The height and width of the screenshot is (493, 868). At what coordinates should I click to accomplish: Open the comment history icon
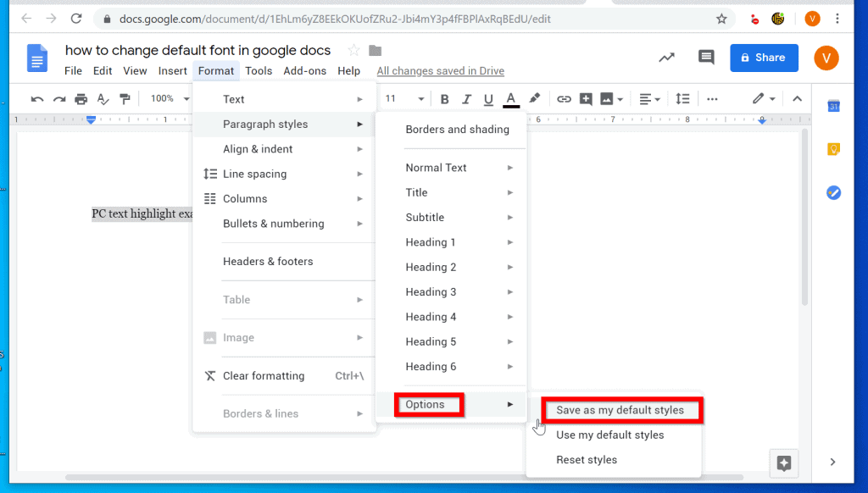706,57
